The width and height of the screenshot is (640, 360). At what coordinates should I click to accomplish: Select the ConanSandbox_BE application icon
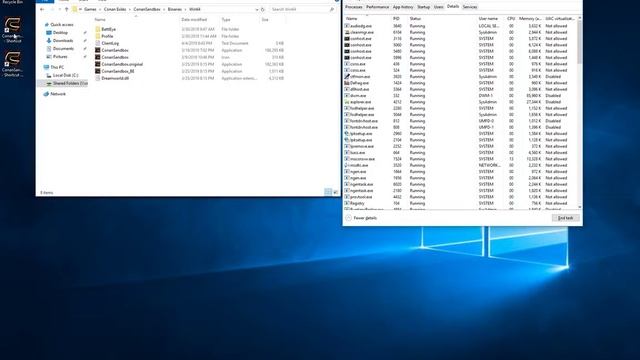coord(98,71)
